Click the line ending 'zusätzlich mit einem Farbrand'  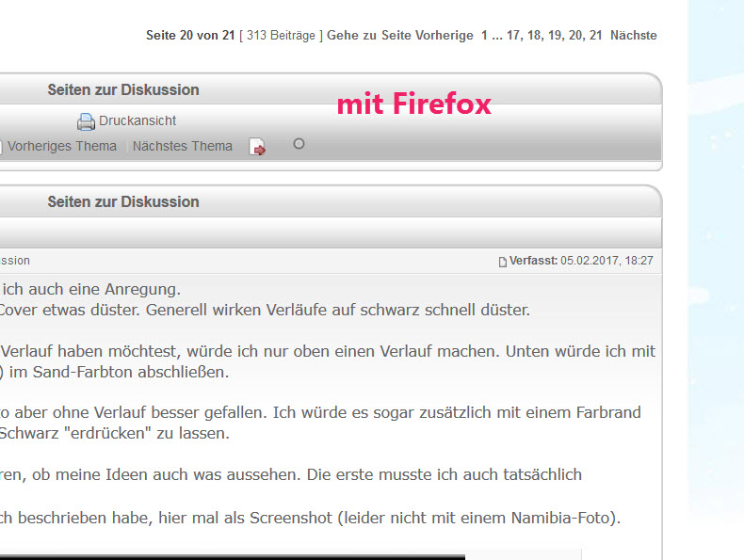(x=320, y=412)
